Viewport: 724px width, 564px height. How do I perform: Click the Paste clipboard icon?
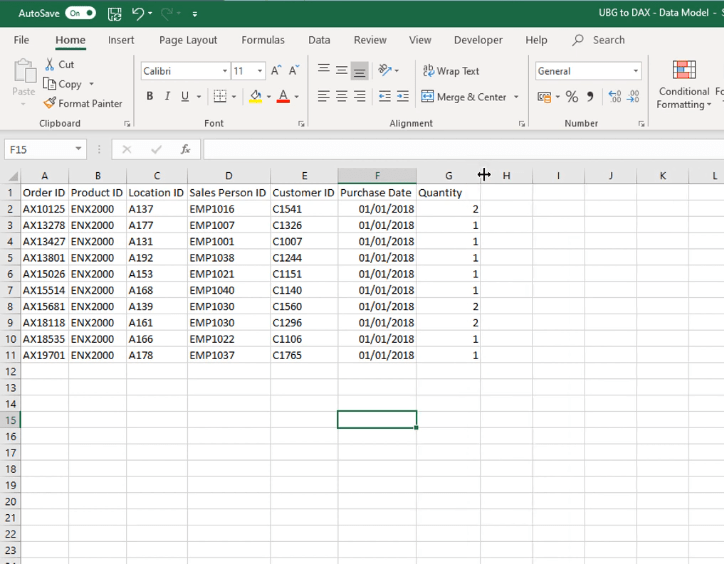point(24,72)
